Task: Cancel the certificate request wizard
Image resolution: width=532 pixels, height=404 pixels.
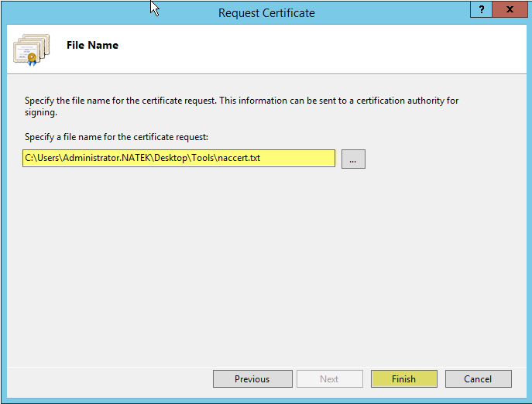Action: click(x=478, y=378)
